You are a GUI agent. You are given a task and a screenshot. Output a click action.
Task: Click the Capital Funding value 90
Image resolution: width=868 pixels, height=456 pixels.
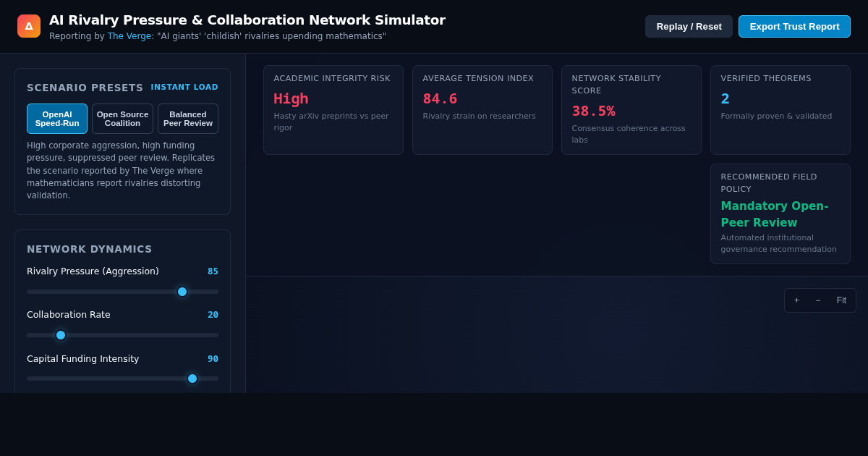(213, 359)
